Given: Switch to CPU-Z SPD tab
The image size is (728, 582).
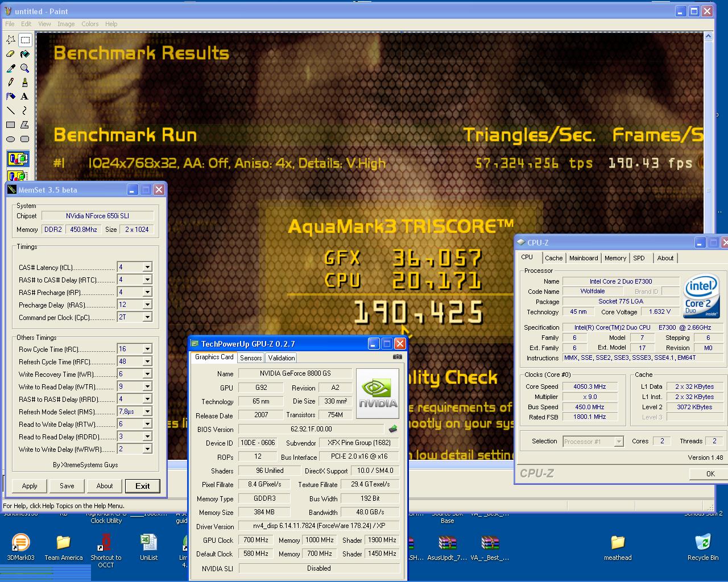Looking at the screenshot, I should click(x=639, y=258).
